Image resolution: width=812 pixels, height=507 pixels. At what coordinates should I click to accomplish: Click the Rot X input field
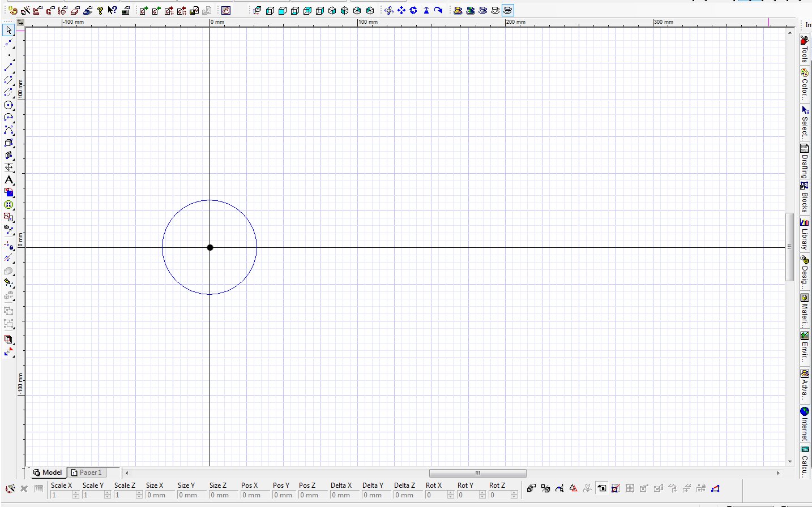[437, 495]
